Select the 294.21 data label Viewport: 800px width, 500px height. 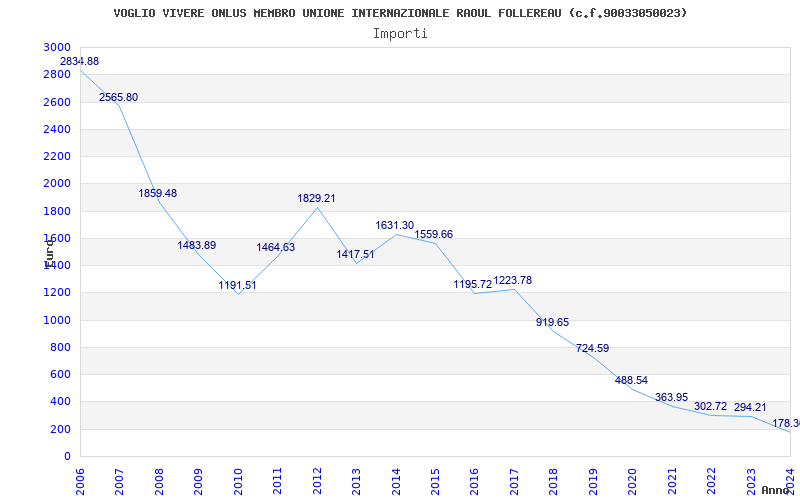coord(750,407)
